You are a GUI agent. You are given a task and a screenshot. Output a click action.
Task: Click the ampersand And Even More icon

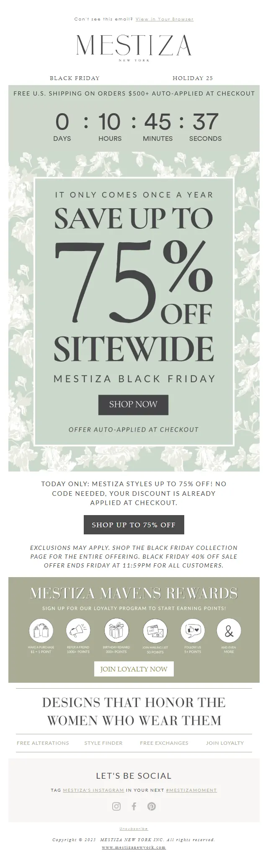[x=229, y=630]
